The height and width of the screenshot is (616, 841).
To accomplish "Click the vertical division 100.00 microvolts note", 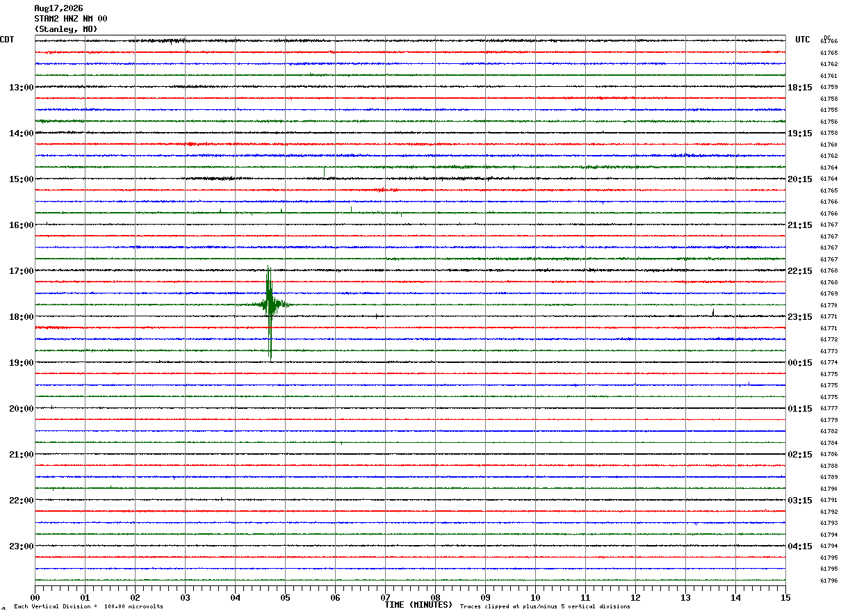I will click(89, 607).
